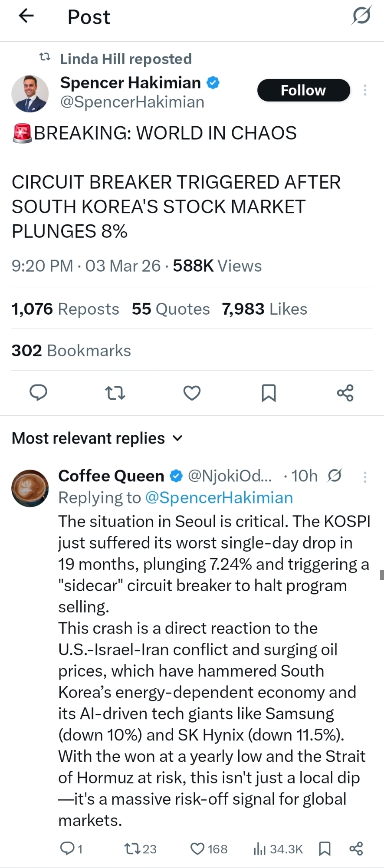This screenshot has height=868, width=384.
Task: Open Spencer Hakimian's profile picture
Action: coord(30,93)
